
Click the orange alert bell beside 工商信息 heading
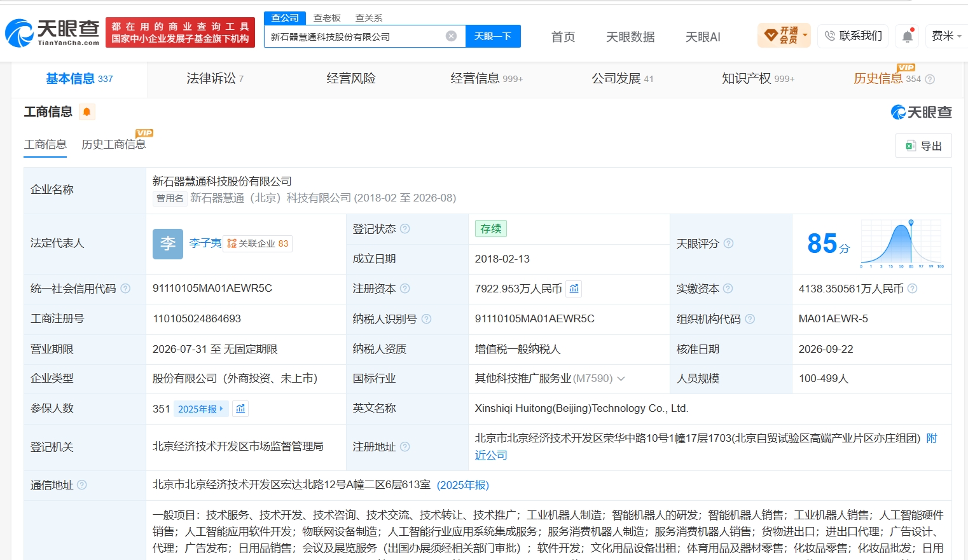tap(86, 112)
